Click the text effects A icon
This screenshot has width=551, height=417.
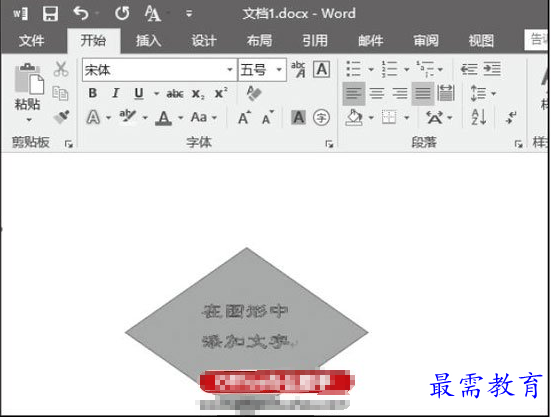click(93, 117)
